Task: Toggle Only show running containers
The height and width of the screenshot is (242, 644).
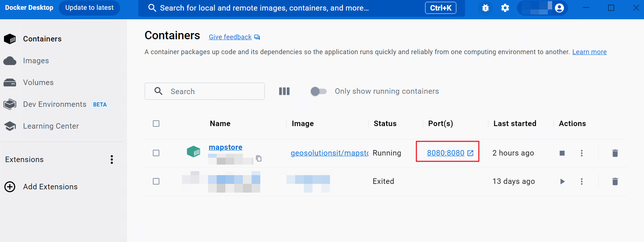Action: [318, 91]
